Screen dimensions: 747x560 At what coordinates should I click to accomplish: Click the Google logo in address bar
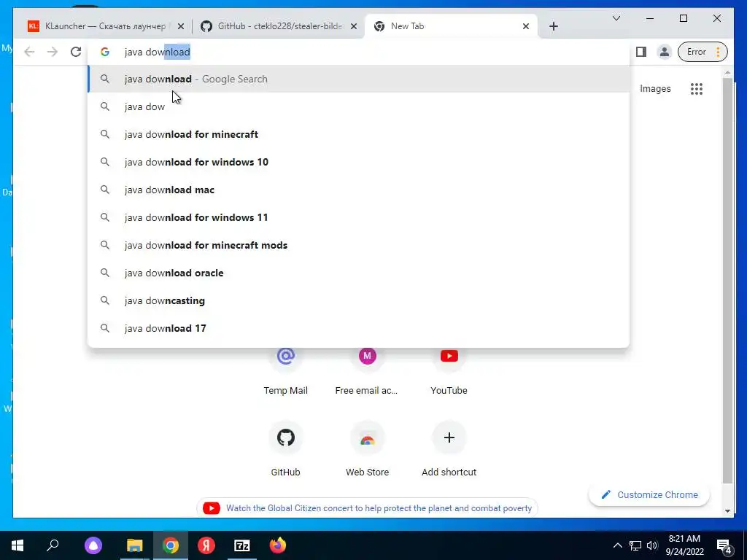pos(105,52)
